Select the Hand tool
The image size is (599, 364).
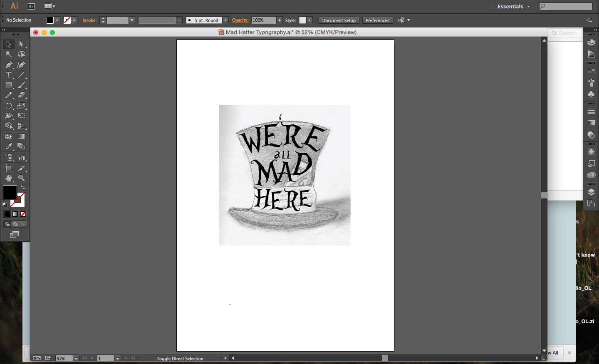coord(9,178)
